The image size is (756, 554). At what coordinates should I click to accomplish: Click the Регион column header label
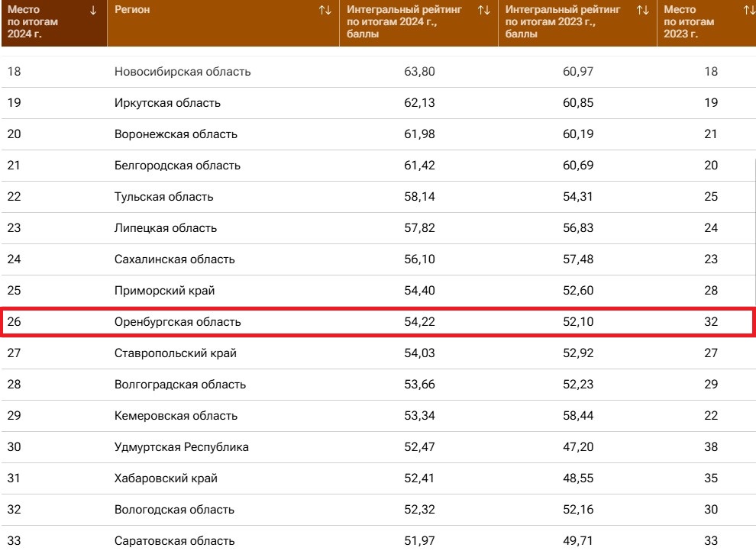[132, 10]
